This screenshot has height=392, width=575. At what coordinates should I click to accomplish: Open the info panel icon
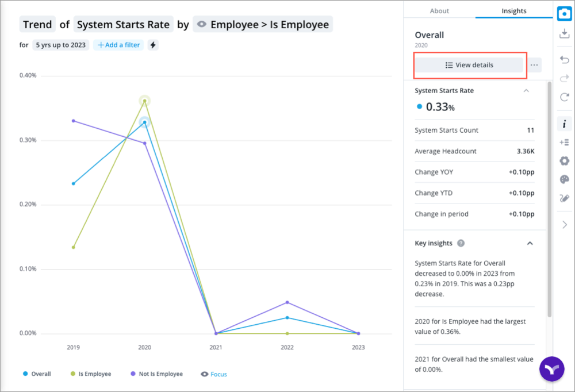click(x=564, y=124)
